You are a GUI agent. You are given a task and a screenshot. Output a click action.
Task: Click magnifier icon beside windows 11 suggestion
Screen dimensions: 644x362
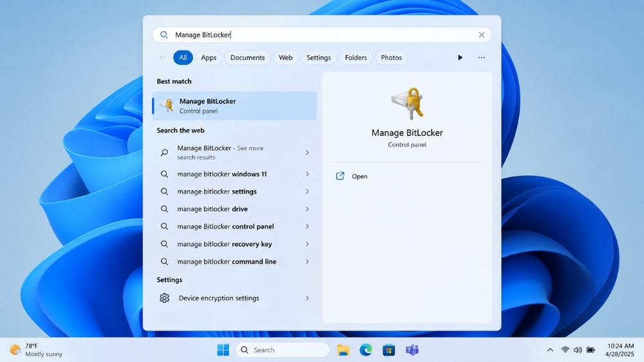(164, 174)
